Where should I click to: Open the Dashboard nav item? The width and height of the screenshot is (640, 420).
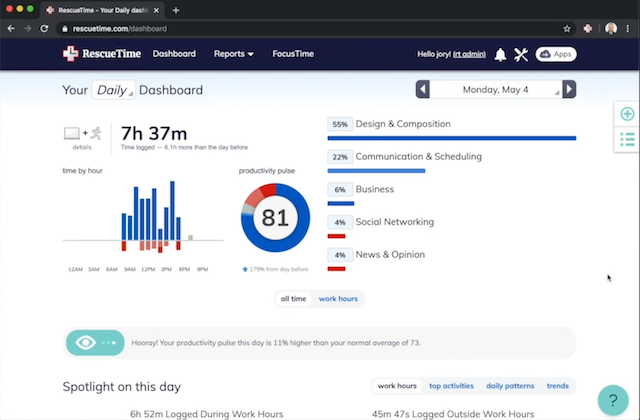[x=174, y=54]
